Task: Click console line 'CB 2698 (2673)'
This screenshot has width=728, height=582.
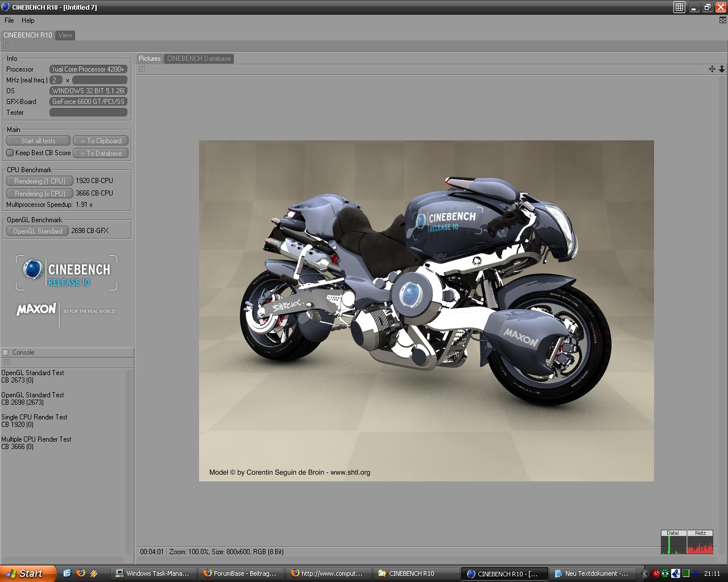Action: tap(22, 402)
